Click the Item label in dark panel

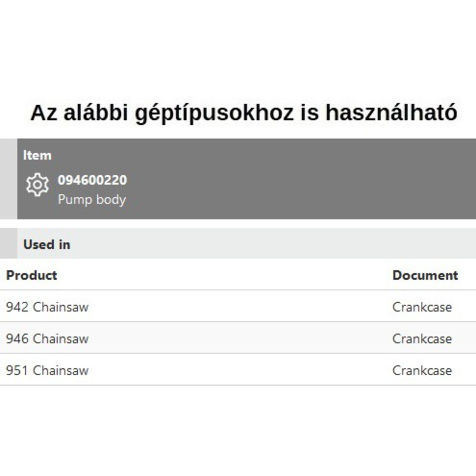pyautogui.click(x=37, y=155)
